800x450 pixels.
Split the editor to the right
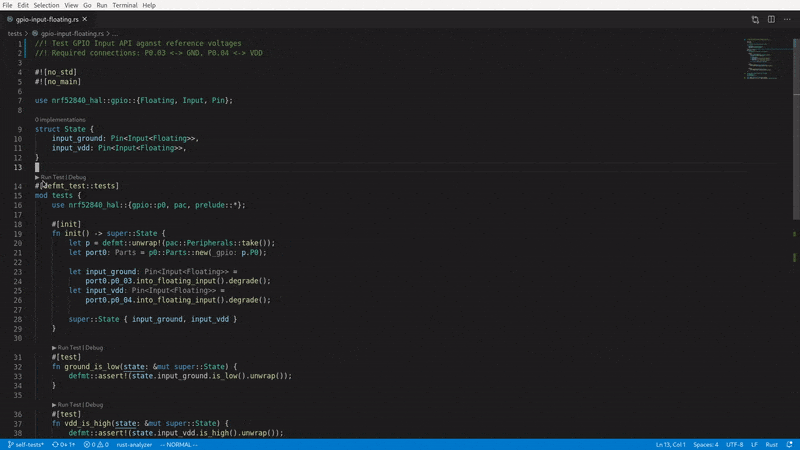pos(771,19)
